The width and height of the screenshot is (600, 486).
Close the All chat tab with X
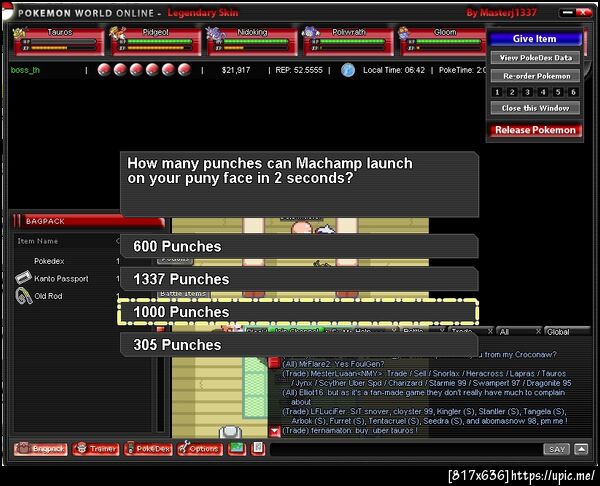pyautogui.click(x=538, y=331)
